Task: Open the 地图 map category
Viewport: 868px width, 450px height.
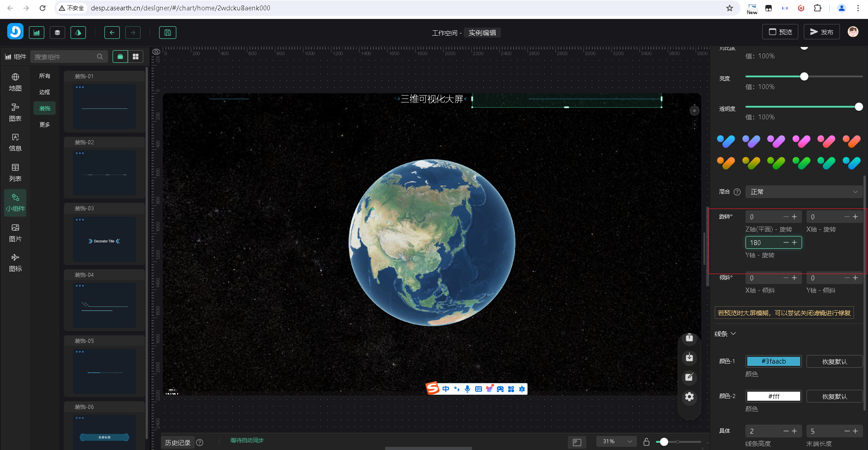Action: (x=15, y=82)
